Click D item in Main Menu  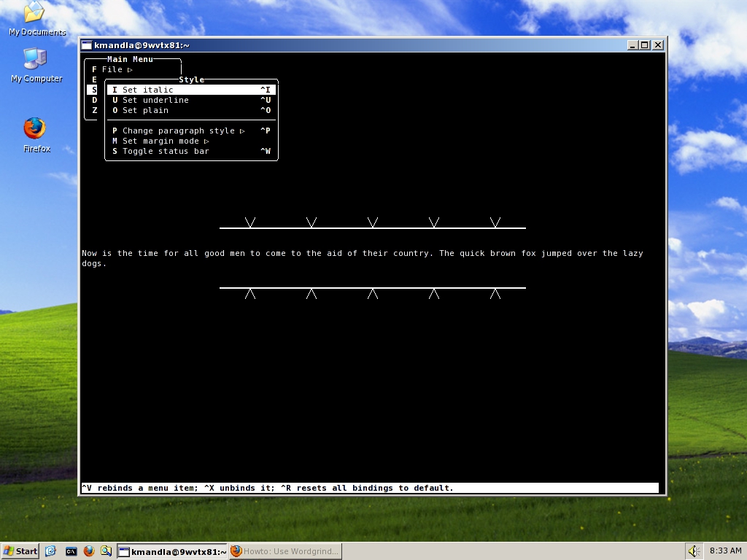[94, 100]
